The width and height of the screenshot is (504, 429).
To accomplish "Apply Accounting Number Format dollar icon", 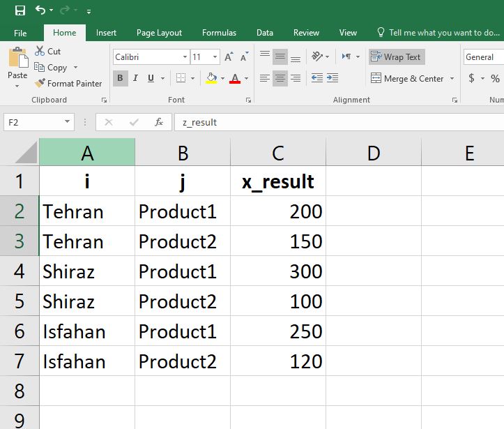I will [x=472, y=78].
